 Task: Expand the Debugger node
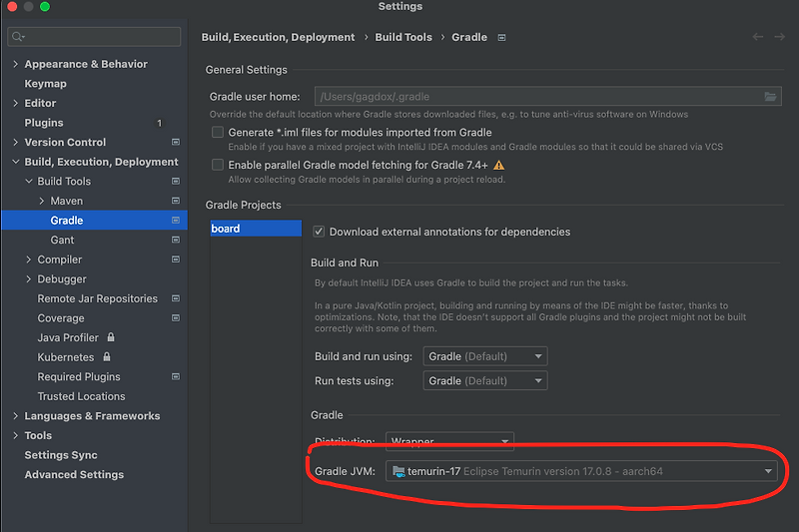[x=29, y=279]
